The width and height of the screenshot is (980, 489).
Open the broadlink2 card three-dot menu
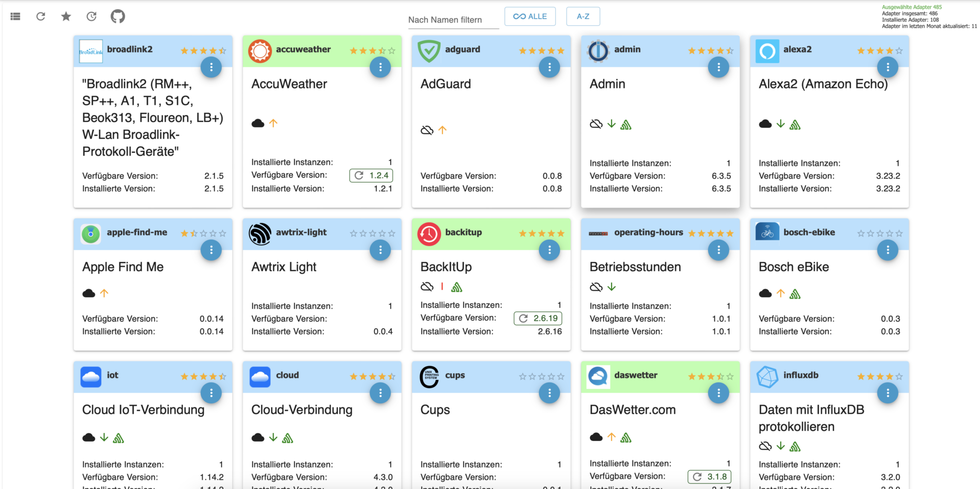pos(211,67)
